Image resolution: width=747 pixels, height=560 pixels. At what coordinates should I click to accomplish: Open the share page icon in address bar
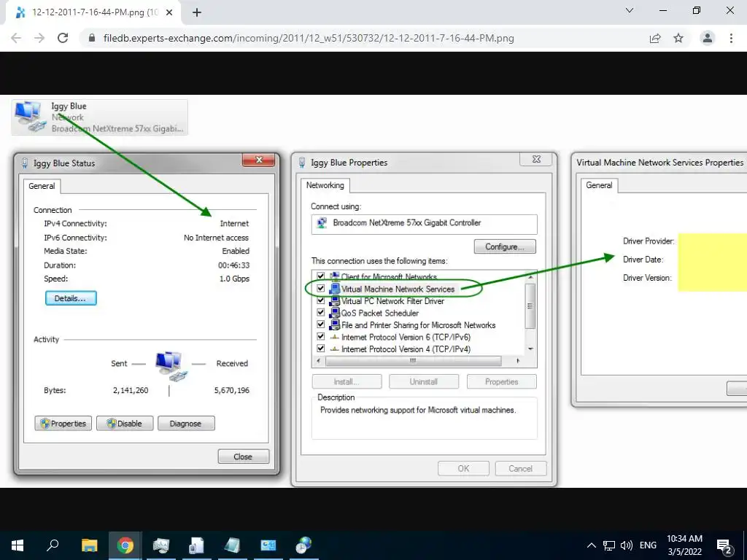point(655,38)
